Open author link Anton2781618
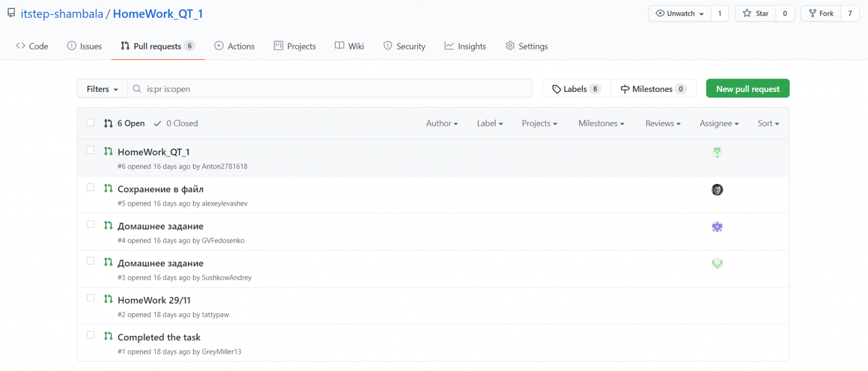This screenshot has width=868, height=371. (225, 166)
